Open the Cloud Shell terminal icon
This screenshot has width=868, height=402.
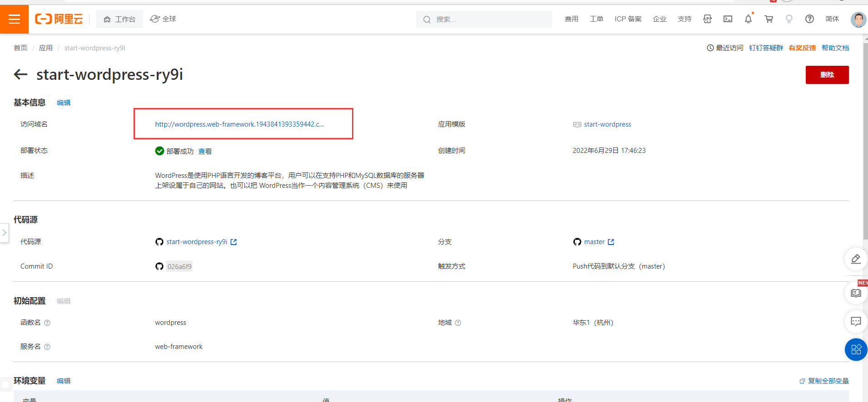(728, 19)
